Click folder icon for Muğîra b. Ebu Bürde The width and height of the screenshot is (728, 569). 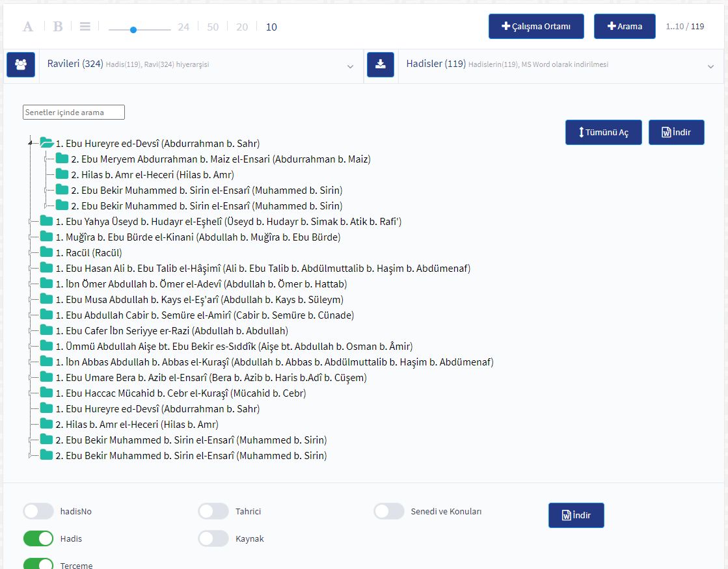[46, 237]
